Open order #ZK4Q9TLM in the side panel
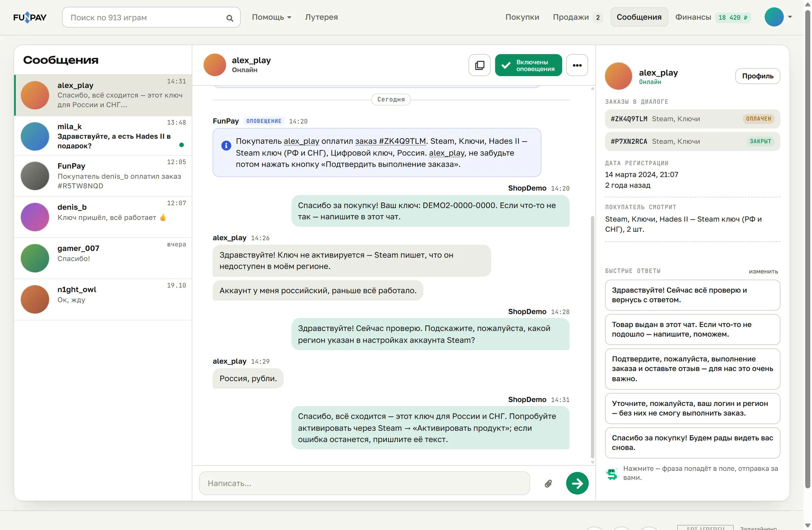This screenshot has width=812, height=530. click(692, 119)
